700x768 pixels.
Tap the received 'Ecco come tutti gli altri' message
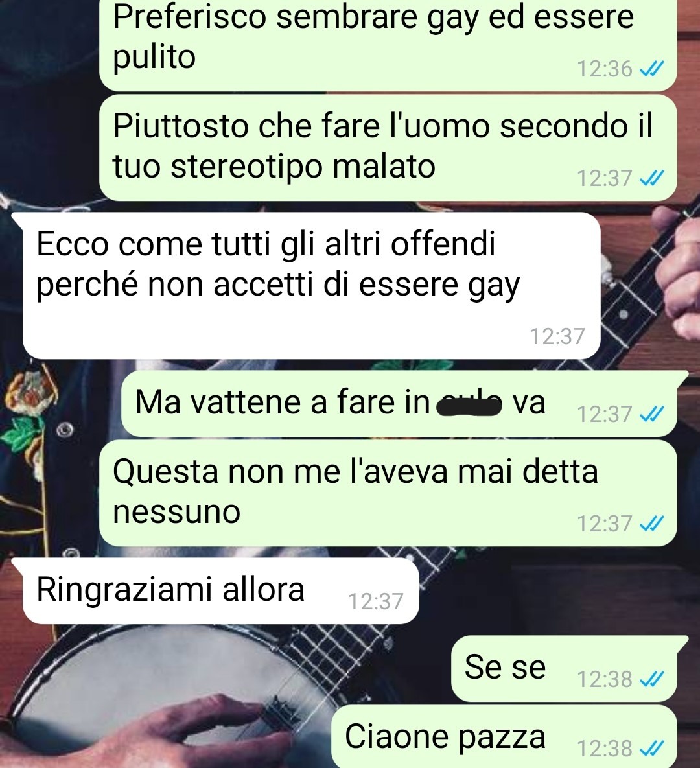(x=312, y=286)
